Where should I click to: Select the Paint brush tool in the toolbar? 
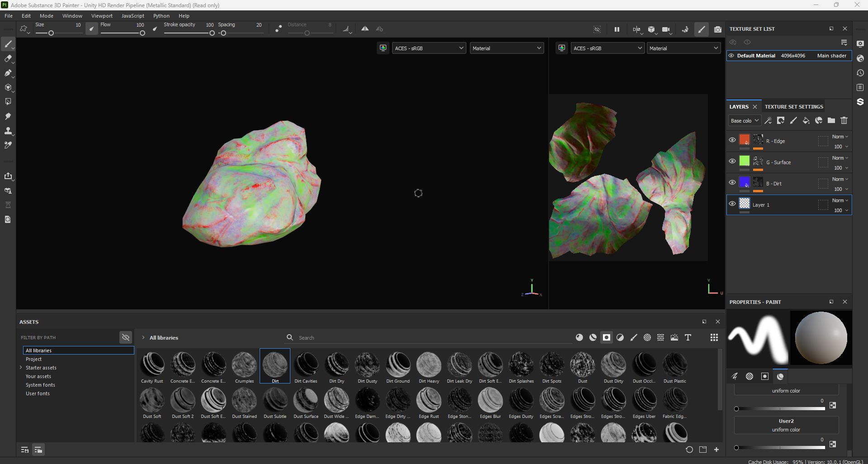(9, 44)
